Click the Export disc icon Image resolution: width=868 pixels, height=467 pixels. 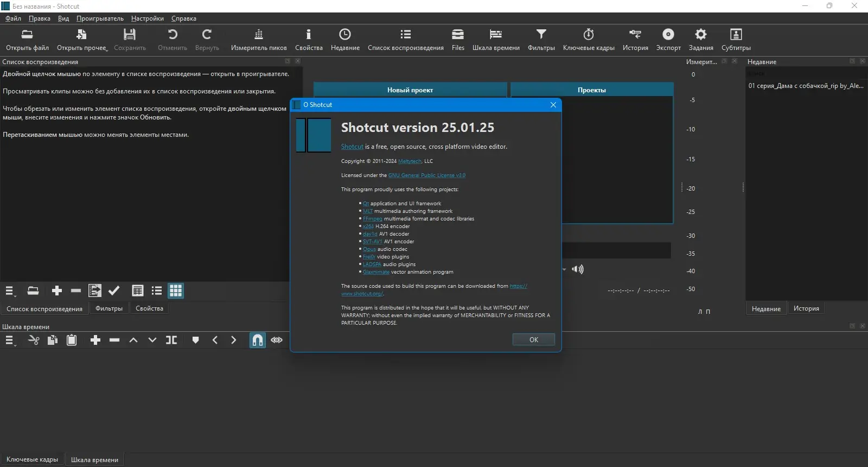[668, 35]
